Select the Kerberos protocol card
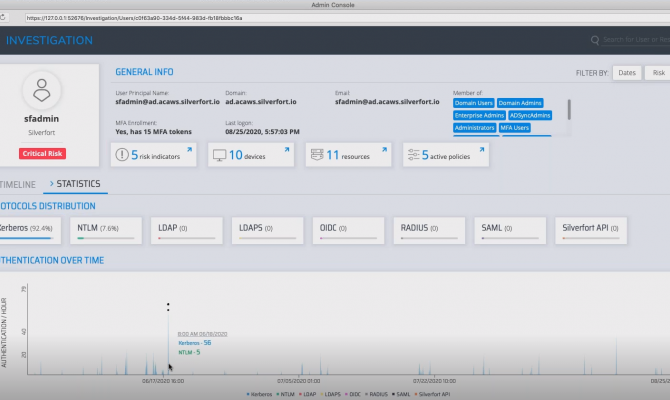Image resolution: width=670 pixels, height=400 pixels. click(x=30, y=231)
